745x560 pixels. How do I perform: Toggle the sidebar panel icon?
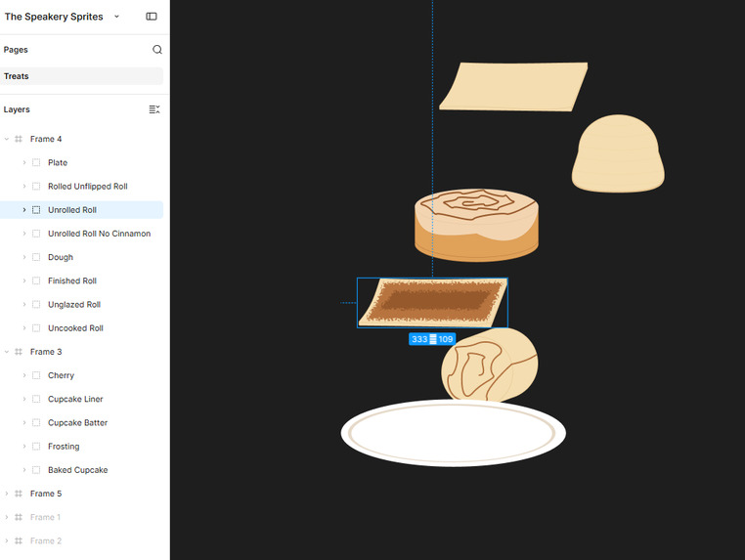point(152,17)
